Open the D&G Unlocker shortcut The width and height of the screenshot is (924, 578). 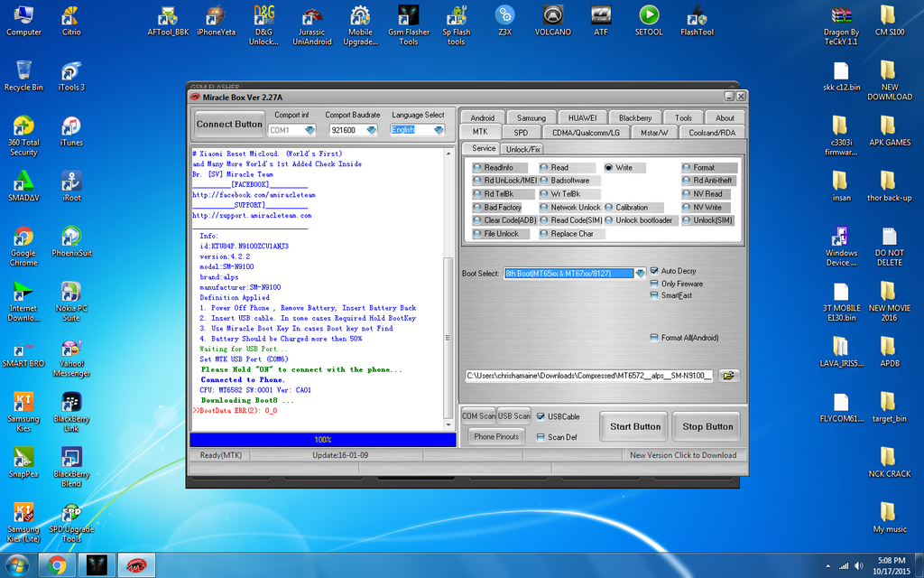(x=264, y=25)
